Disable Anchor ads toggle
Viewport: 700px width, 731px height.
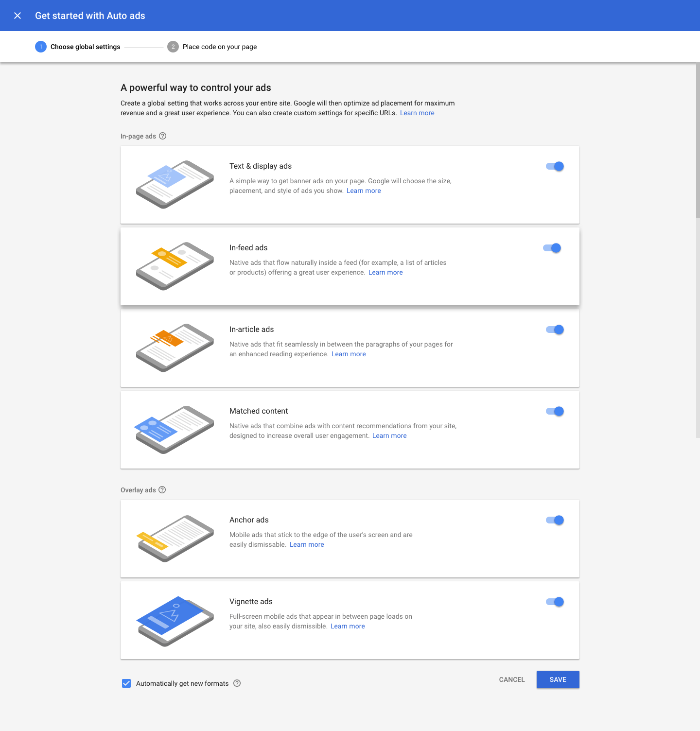555,520
